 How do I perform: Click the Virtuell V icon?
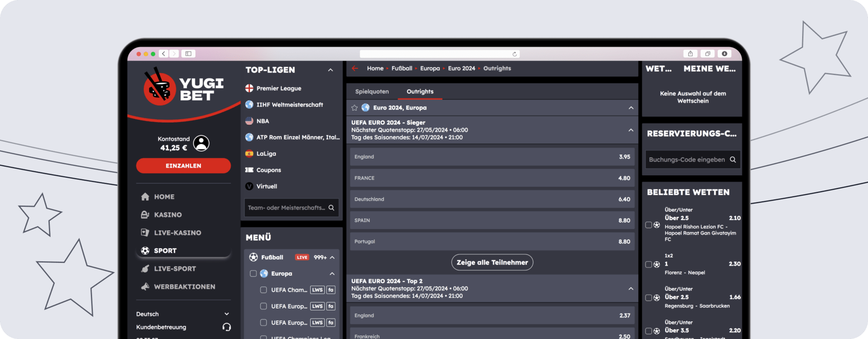249,186
